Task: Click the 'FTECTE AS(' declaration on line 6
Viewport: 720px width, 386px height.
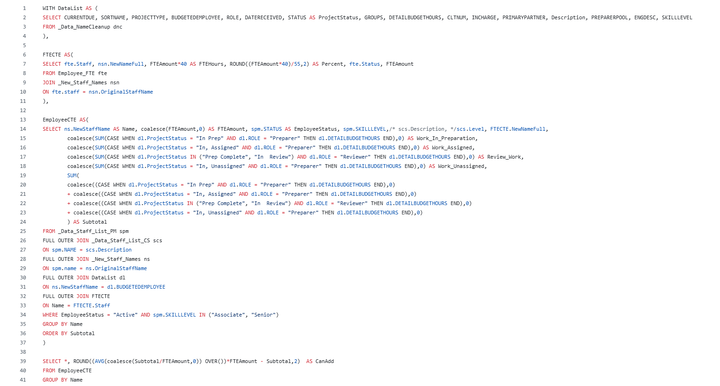Action: click(58, 55)
